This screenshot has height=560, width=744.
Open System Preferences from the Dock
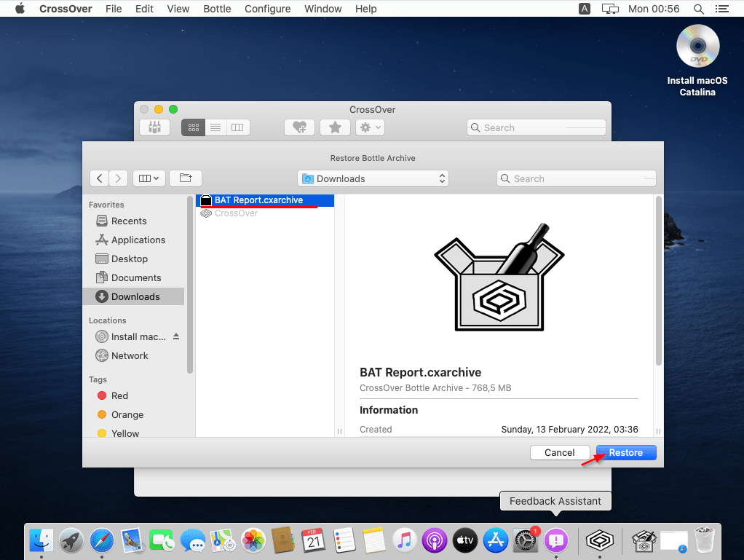click(x=526, y=540)
